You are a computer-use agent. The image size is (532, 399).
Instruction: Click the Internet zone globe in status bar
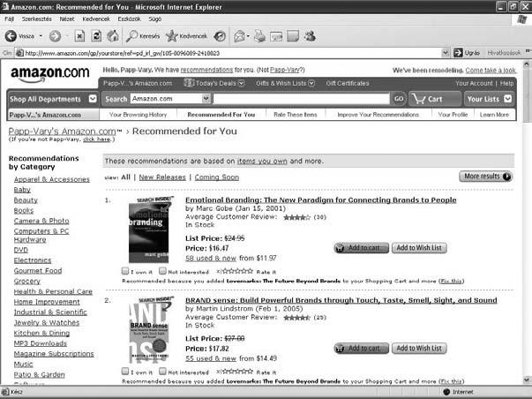point(446,392)
